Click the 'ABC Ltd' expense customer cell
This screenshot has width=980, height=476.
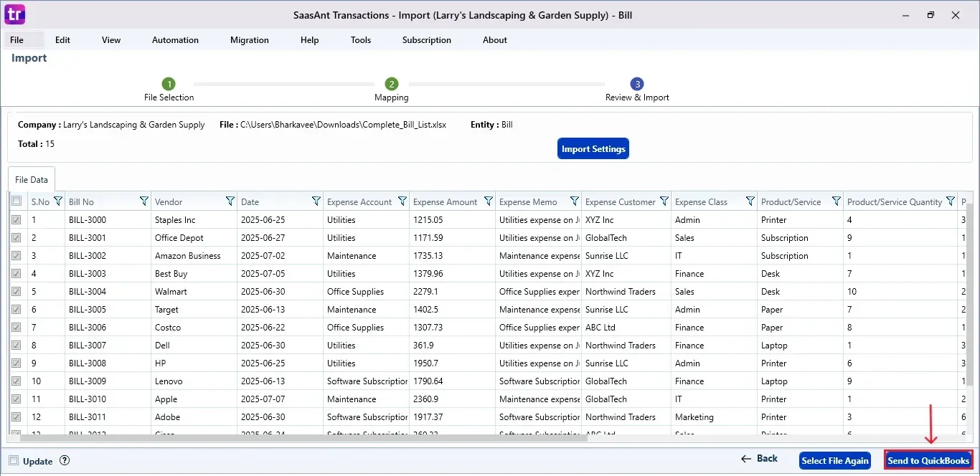[626, 328]
